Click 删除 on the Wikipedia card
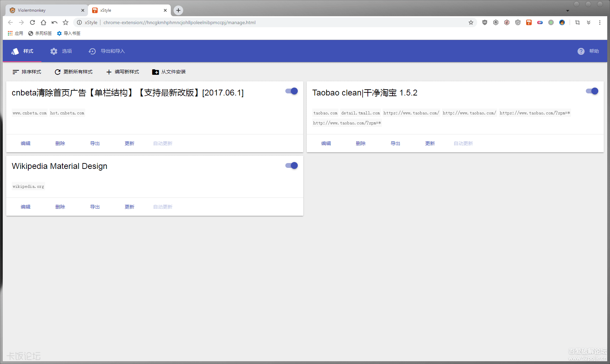The width and height of the screenshot is (610, 364). click(x=60, y=207)
